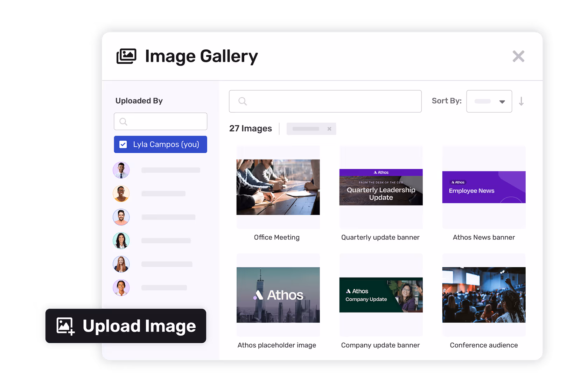
Task: Focus the main image search field
Action: pos(325,101)
